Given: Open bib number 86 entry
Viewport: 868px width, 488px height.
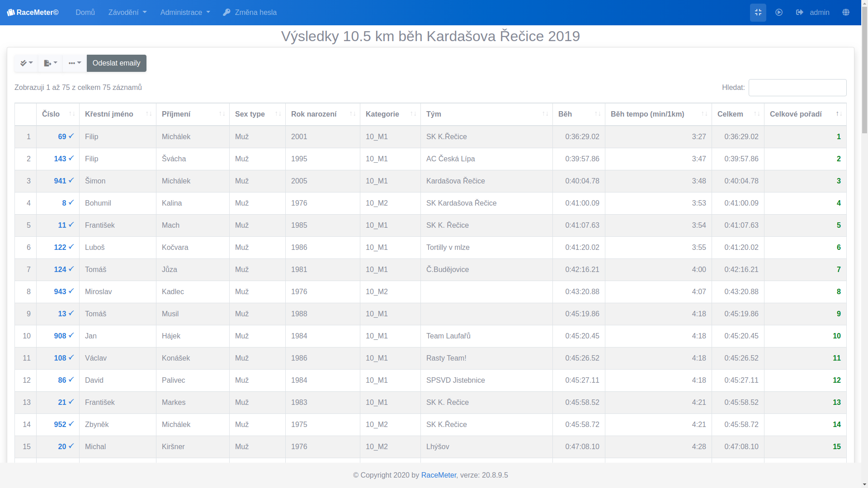Looking at the screenshot, I should (x=66, y=380).
